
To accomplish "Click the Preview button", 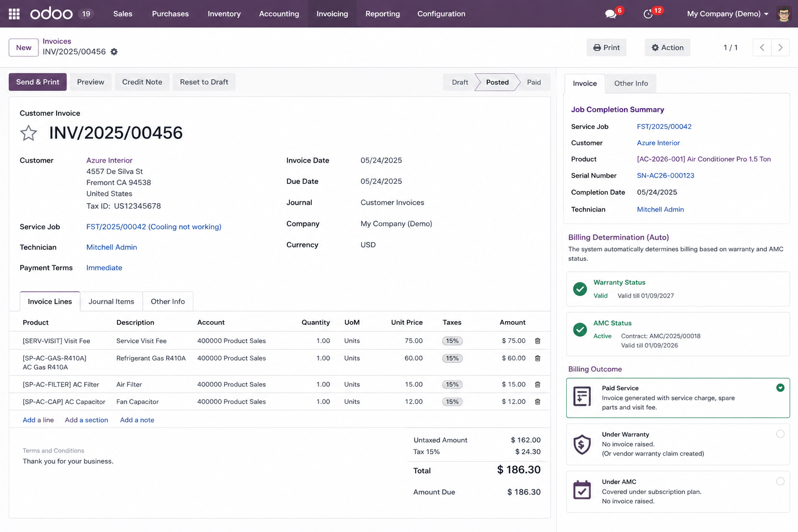I will (90, 82).
